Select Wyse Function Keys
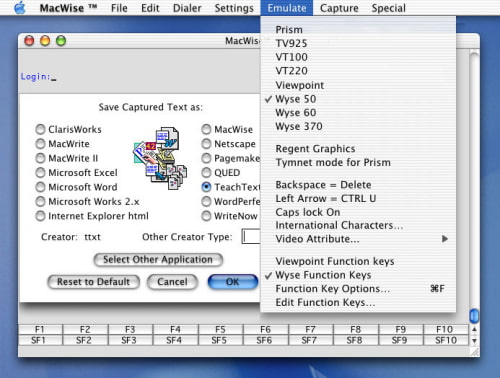Image resolution: width=500 pixels, height=378 pixels. [x=358, y=275]
